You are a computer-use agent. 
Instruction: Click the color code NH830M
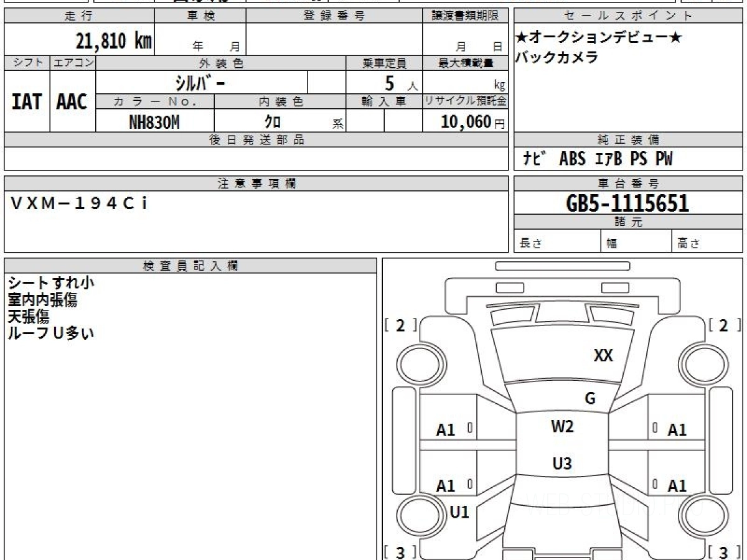(154, 122)
